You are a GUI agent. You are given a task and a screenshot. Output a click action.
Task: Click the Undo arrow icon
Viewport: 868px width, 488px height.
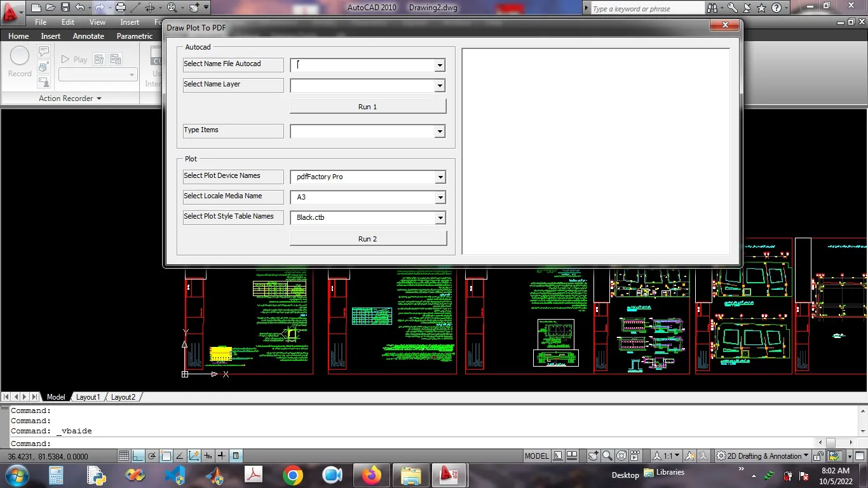tap(79, 8)
